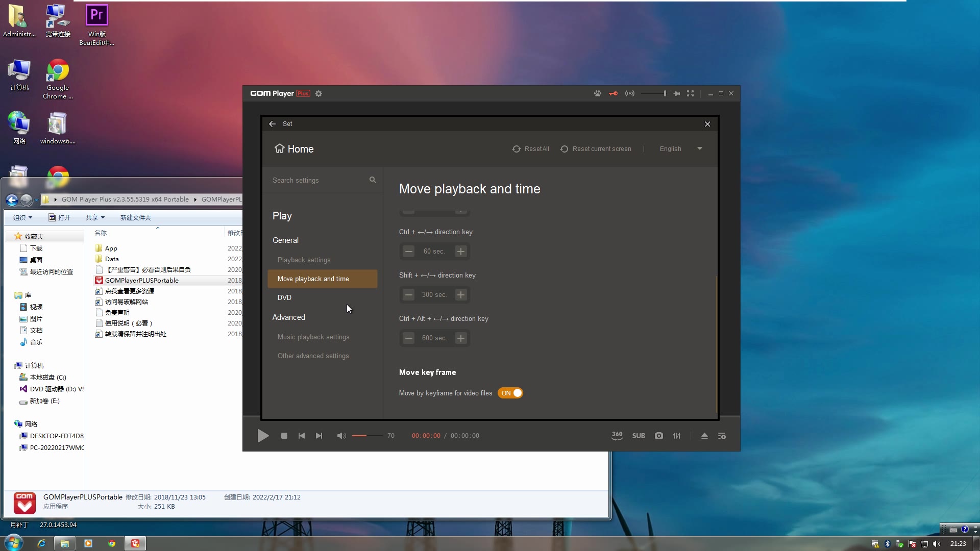Select Playback settings in sidebar

pyautogui.click(x=304, y=260)
